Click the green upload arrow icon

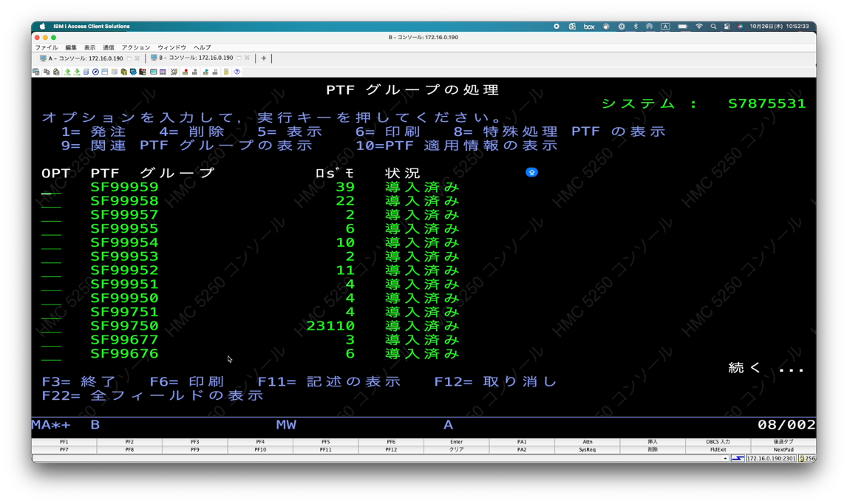pos(67,72)
